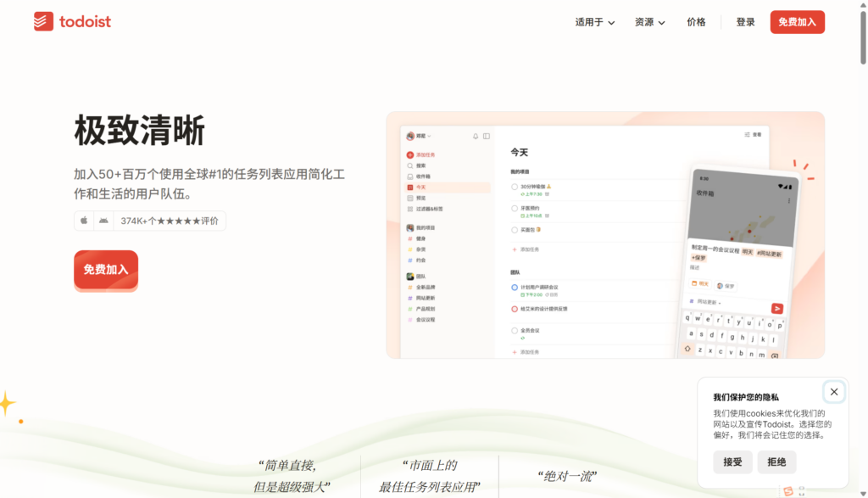Select the 搜索 magnifier icon in the sidebar

(x=409, y=165)
